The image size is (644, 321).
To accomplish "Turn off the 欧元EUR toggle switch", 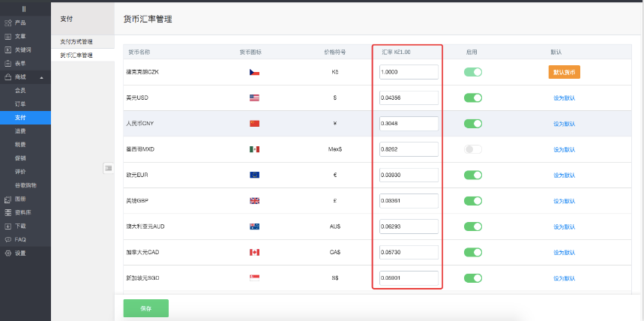I will point(472,175).
